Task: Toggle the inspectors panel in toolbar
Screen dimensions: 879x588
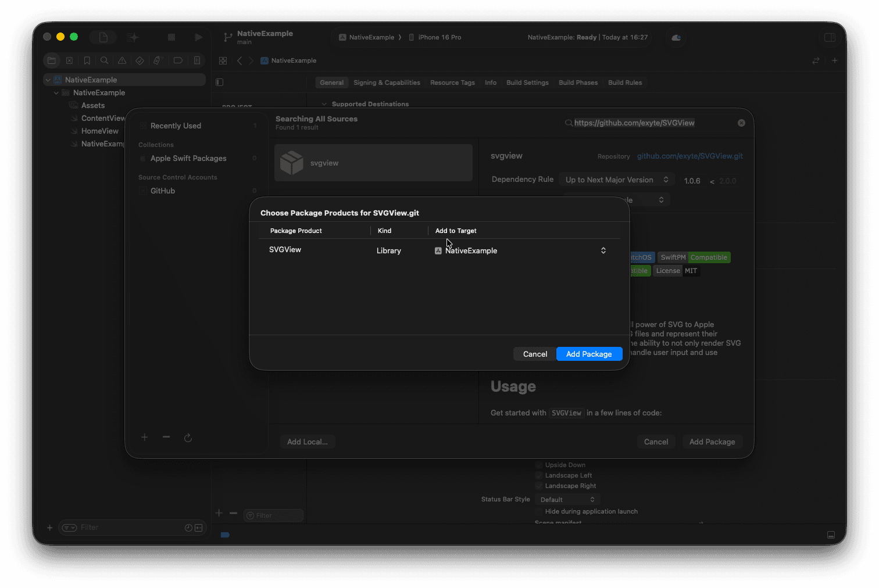Action: [830, 37]
